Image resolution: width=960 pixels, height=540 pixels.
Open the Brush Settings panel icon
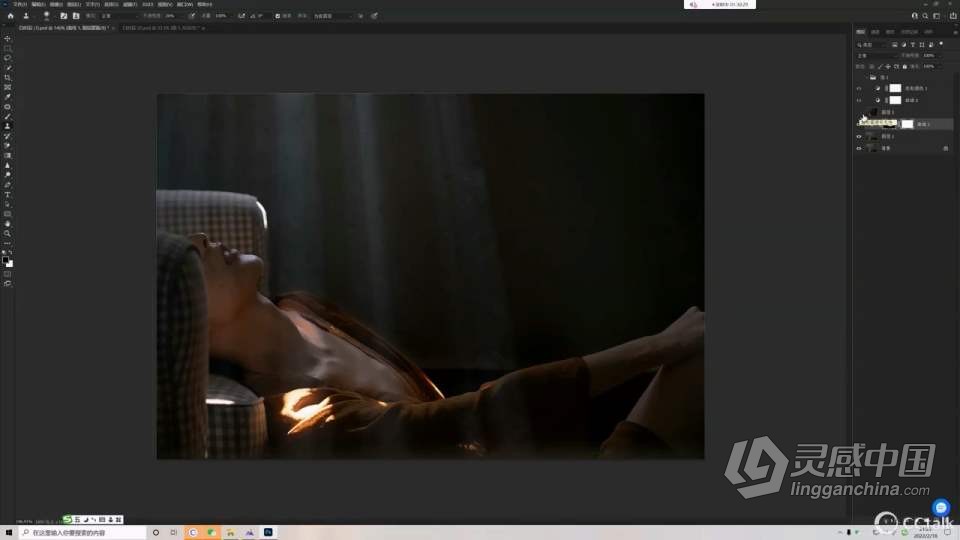click(64, 16)
